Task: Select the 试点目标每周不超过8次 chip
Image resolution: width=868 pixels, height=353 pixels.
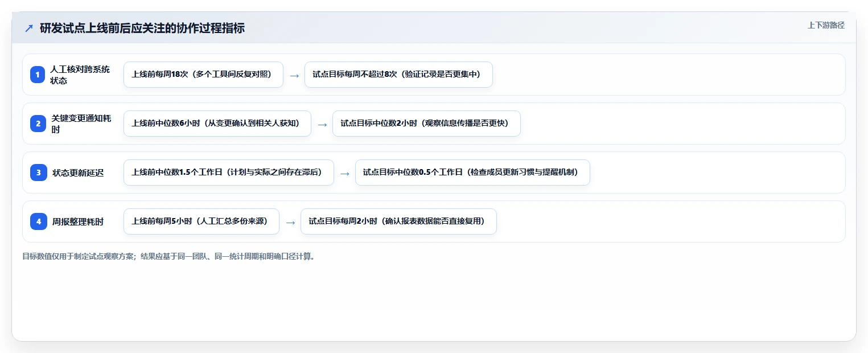Action: 398,75
